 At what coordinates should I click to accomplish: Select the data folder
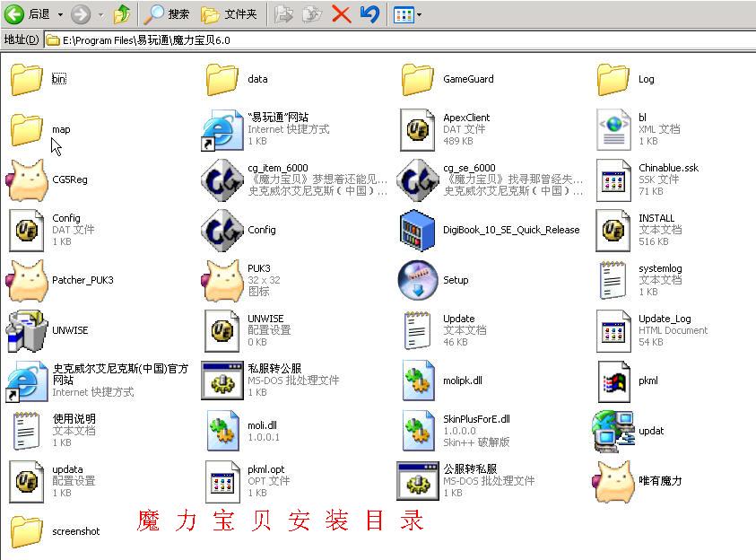click(x=236, y=79)
